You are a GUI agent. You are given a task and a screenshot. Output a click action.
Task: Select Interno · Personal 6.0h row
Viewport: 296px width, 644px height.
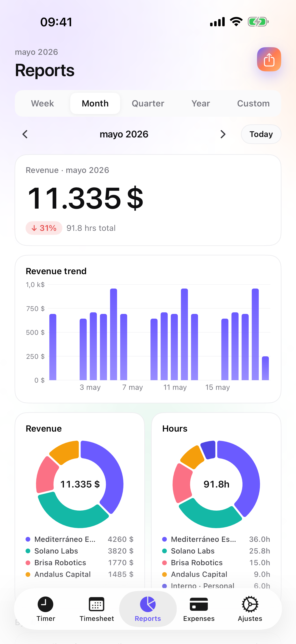pyautogui.click(x=216, y=586)
